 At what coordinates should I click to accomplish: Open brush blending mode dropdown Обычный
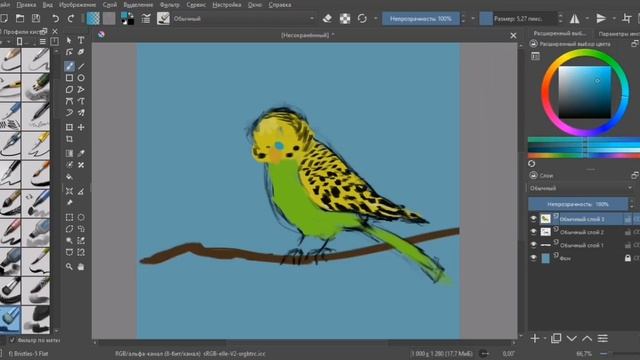pyautogui.click(x=244, y=18)
